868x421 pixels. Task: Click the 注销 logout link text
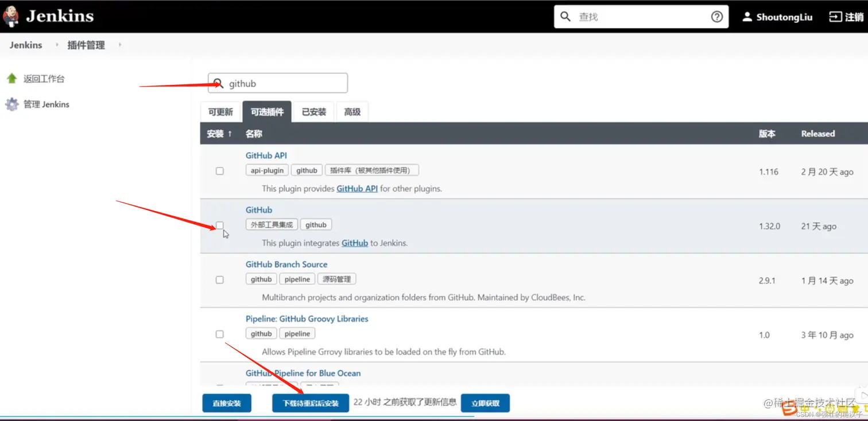pyautogui.click(x=854, y=17)
